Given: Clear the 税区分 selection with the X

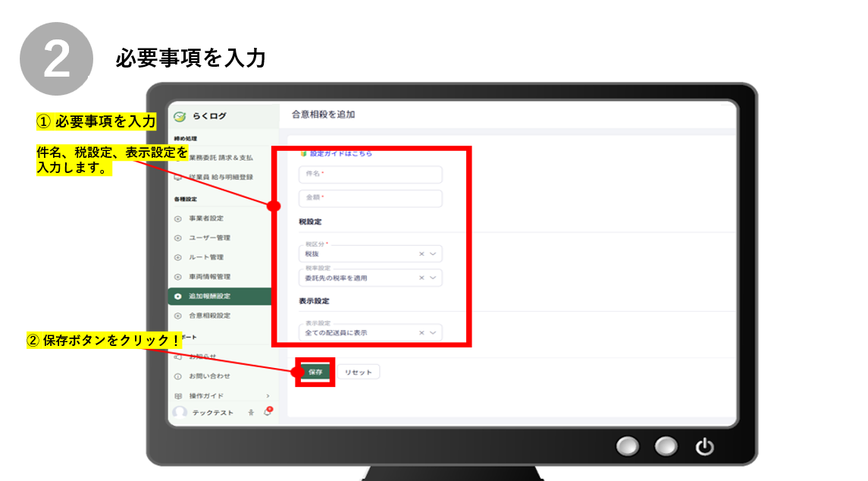Looking at the screenshot, I should click(x=421, y=254).
